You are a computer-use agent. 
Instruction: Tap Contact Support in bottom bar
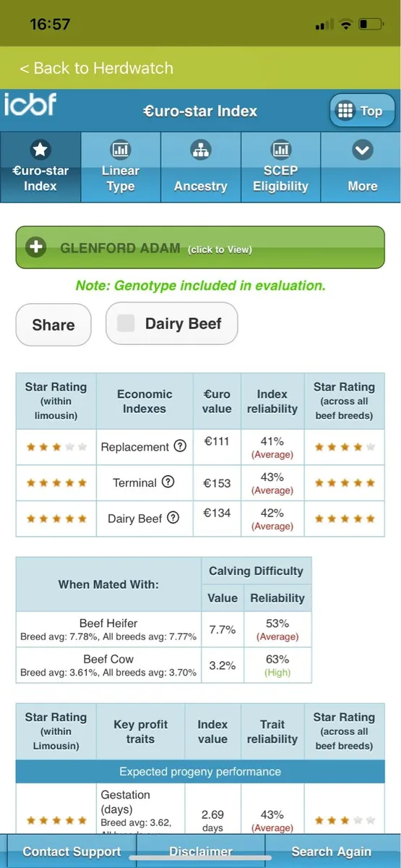(x=72, y=851)
